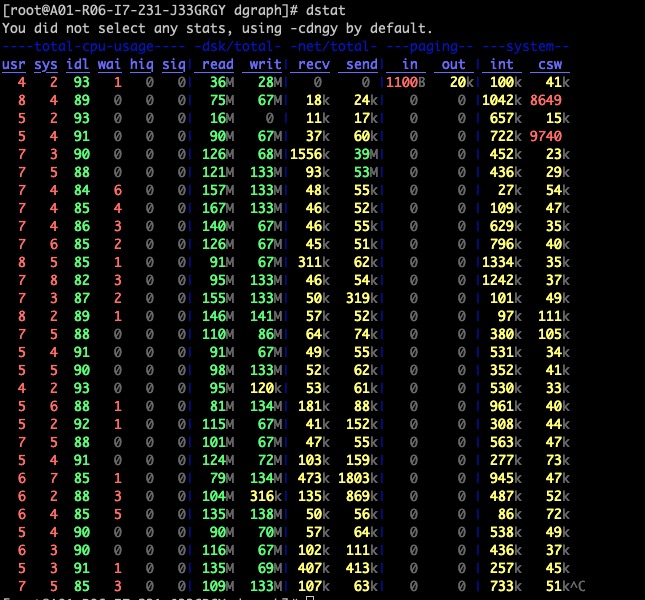Screen dimensions: 645x600
Task: Click the 'siq' column header
Action: coord(174,64)
